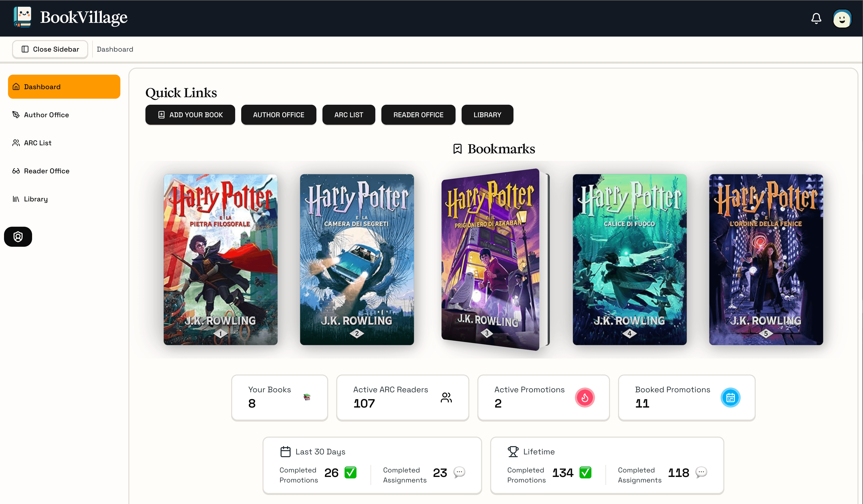The height and width of the screenshot is (504, 863).
Task: Click the BookVillage logo icon
Action: pyautogui.click(x=23, y=17)
